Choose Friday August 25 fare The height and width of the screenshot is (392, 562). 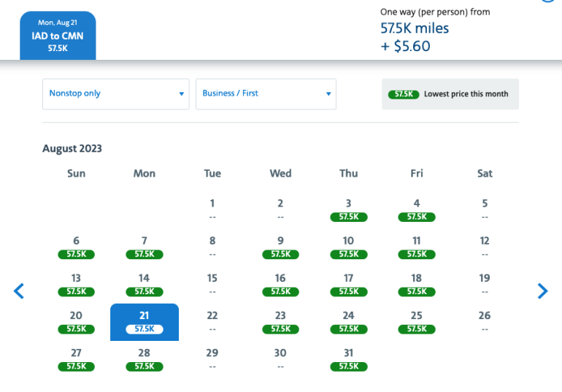[x=416, y=321]
